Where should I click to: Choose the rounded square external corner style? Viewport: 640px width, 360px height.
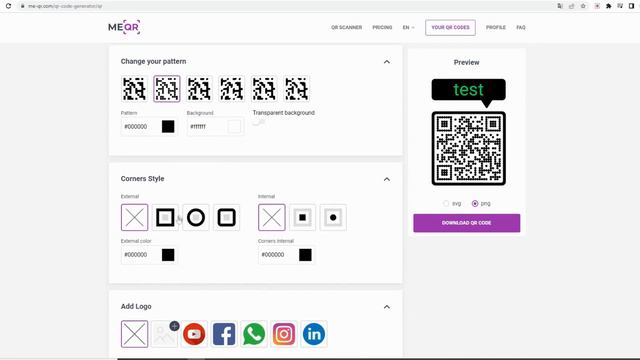[227, 217]
